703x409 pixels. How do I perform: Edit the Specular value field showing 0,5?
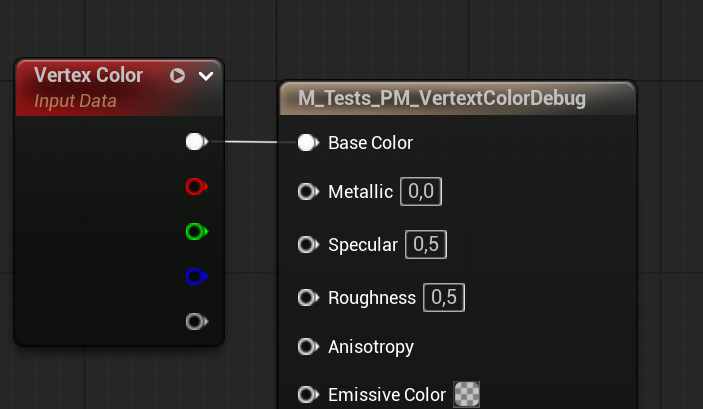pyautogui.click(x=426, y=244)
